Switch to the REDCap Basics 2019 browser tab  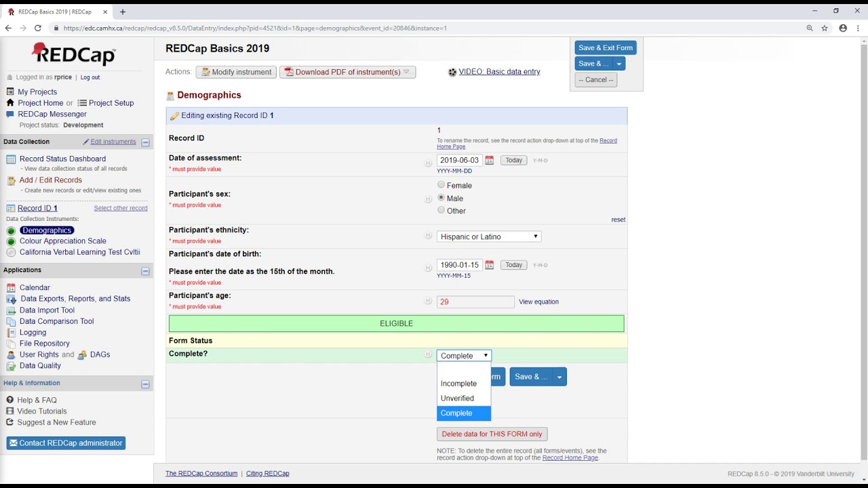click(57, 12)
